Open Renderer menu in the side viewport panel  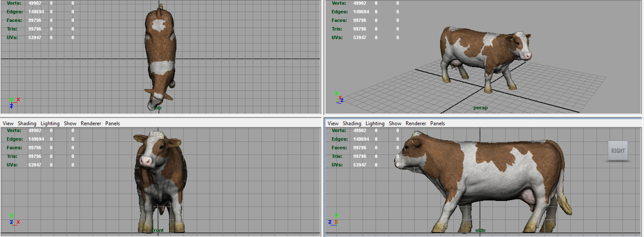[416, 124]
